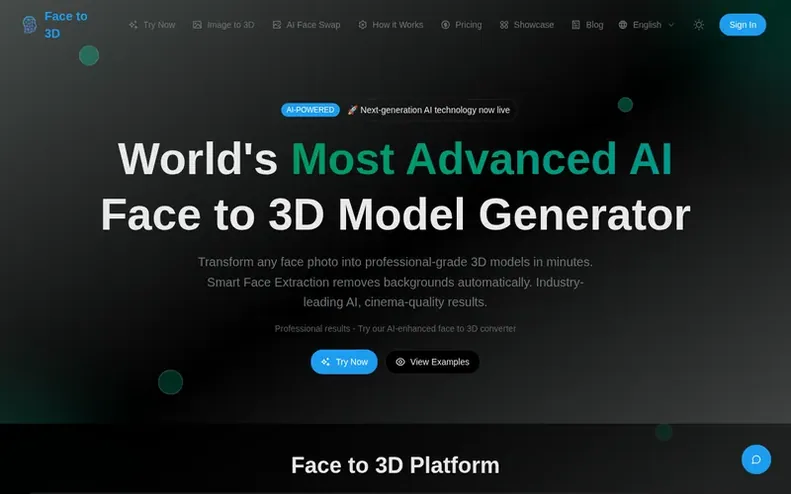Screen dimensions: 791x494
Task: Click the 'Face to 3D Platform' heading
Action: [396, 465]
